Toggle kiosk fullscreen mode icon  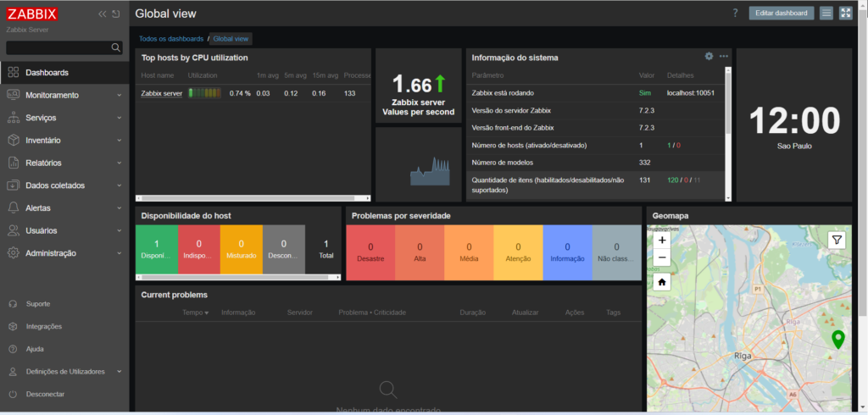point(845,14)
